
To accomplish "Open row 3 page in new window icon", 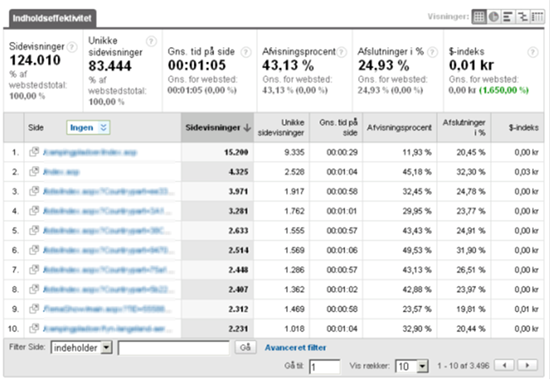I will [x=34, y=191].
